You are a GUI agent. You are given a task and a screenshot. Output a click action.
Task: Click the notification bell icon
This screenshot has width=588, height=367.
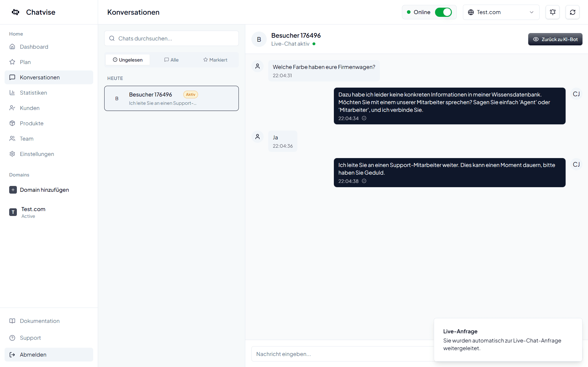pyautogui.click(x=552, y=12)
